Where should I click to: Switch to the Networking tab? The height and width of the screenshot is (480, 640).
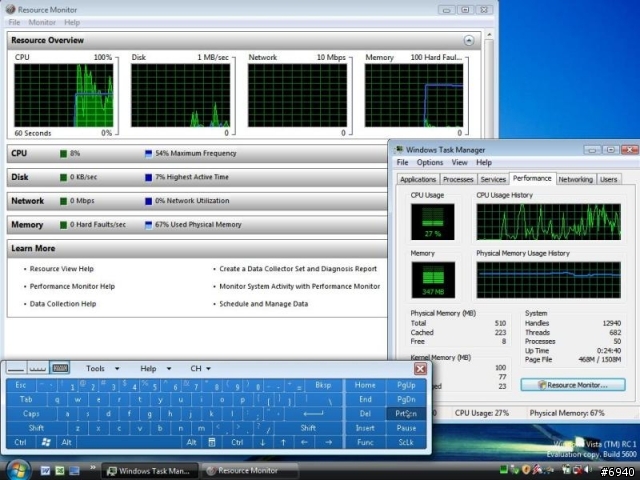click(576, 179)
